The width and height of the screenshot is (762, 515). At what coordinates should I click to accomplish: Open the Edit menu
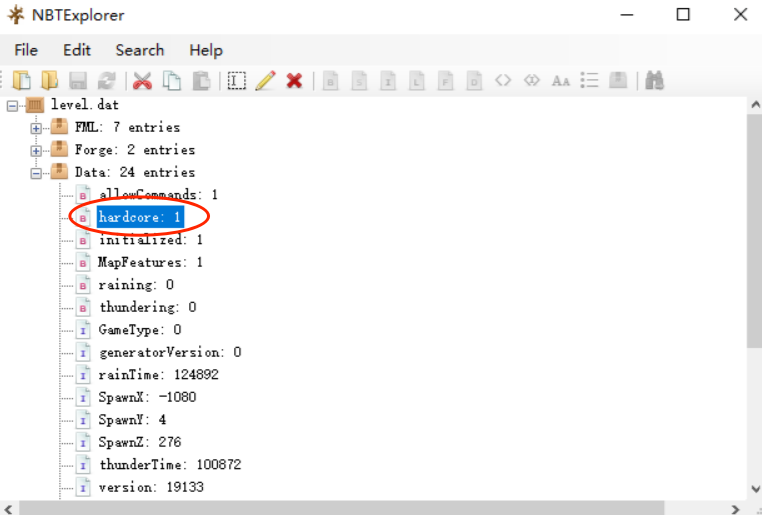77,50
